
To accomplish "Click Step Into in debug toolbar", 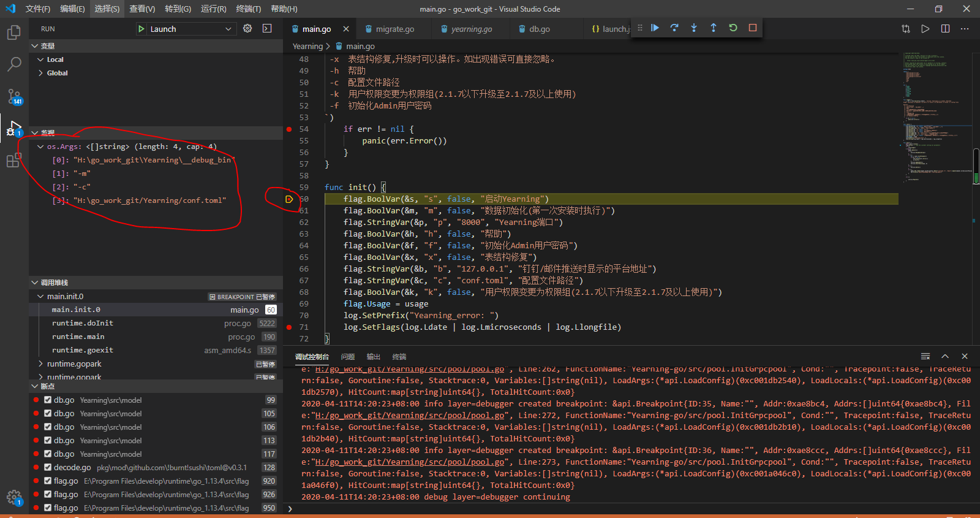I will [694, 28].
